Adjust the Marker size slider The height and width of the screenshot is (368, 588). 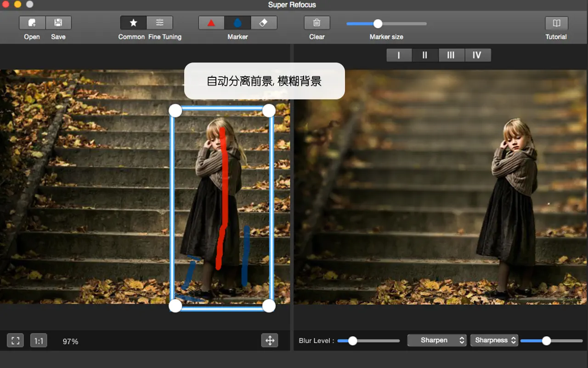click(378, 23)
